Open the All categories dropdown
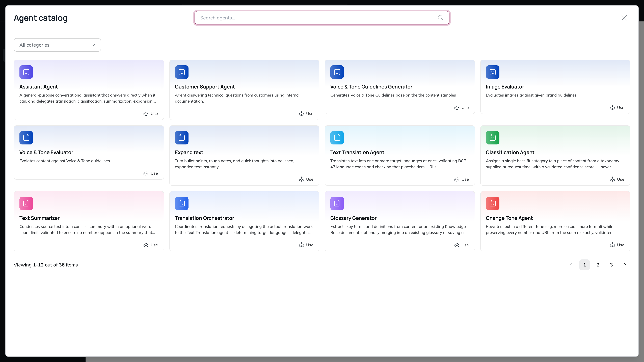This screenshot has width=644, height=362. [57, 45]
